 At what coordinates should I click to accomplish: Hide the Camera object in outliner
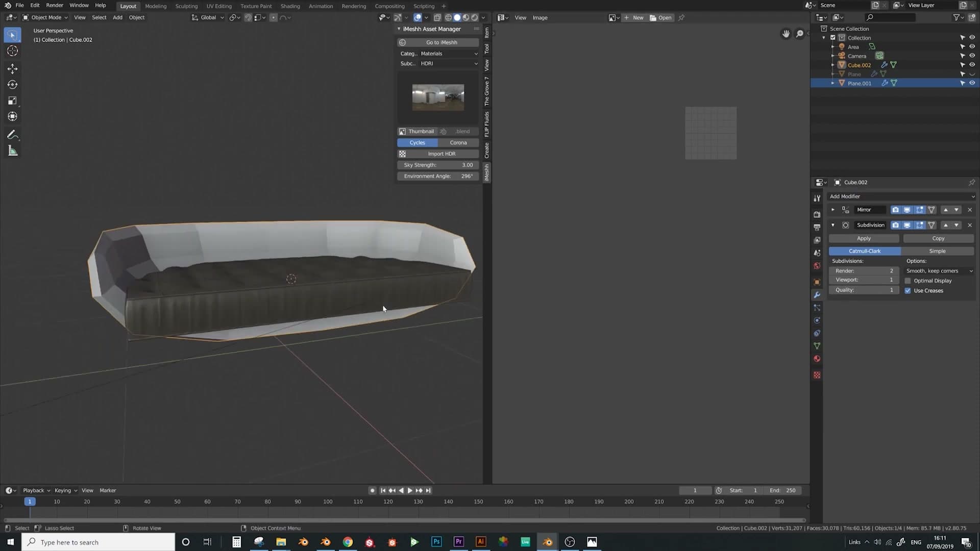point(972,56)
